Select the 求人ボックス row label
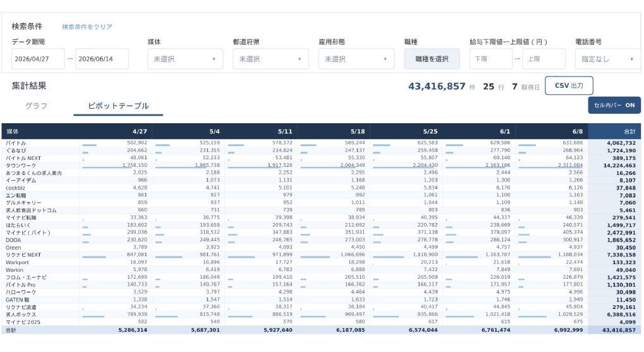This screenshot has width=644, height=352. [21, 314]
